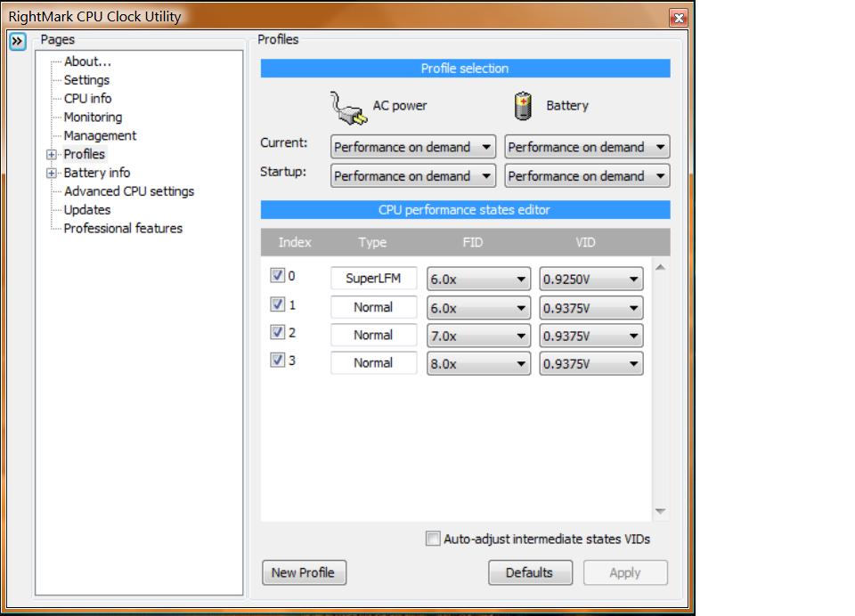Select the Battery info page
The image size is (855, 616).
(x=96, y=173)
